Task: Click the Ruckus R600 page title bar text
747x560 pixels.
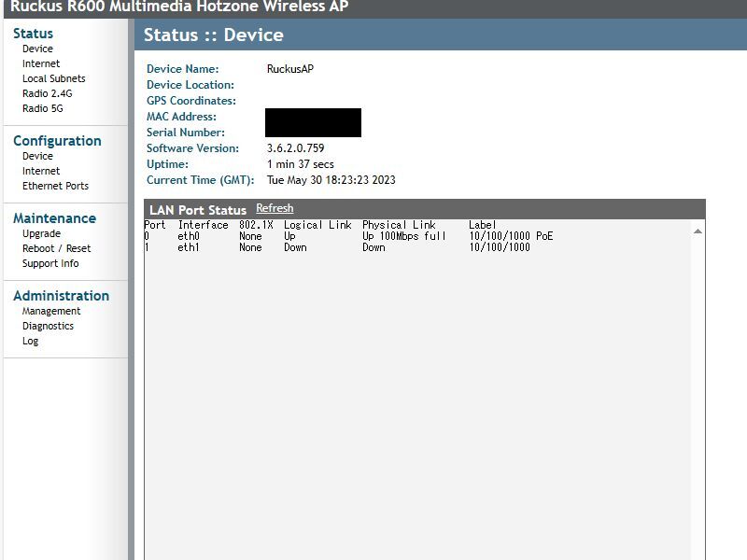Action: click(179, 7)
